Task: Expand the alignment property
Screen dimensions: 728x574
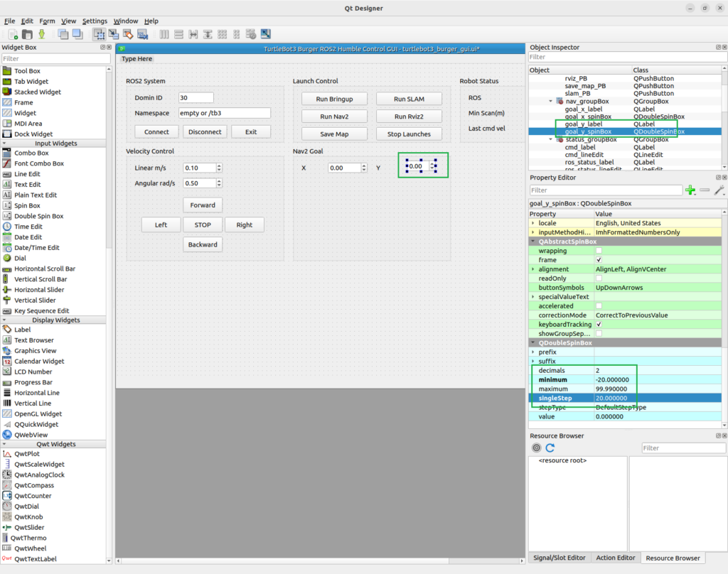Action: [x=533, y=269]
